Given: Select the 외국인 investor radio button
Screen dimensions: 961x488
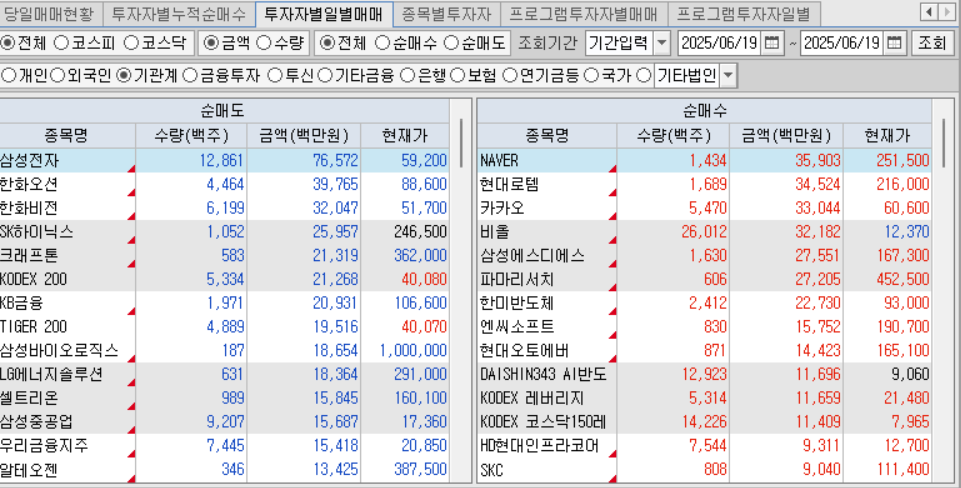Looking at the screenshot, I should 58,75.
